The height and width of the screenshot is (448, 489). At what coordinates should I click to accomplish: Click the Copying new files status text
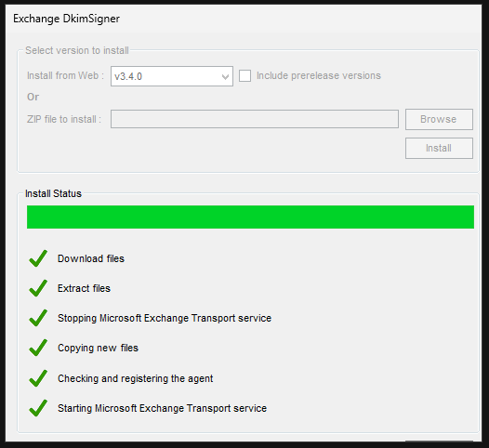pyautogui.click(x=98, y=348)
